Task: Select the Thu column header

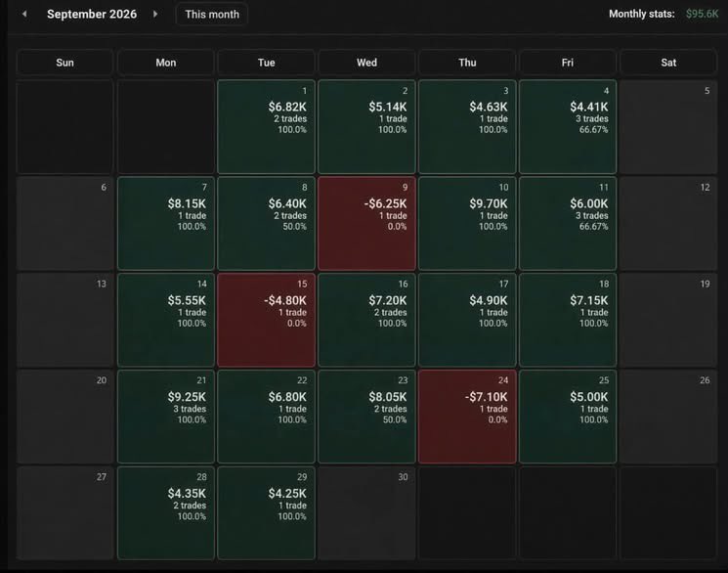Action: tap(467, 63)
